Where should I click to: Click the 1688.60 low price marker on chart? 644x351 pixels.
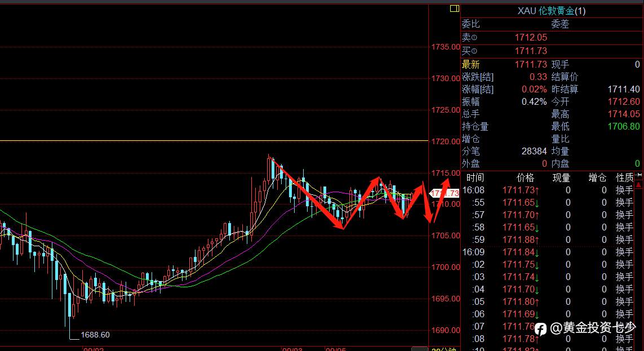coord(95,335)
